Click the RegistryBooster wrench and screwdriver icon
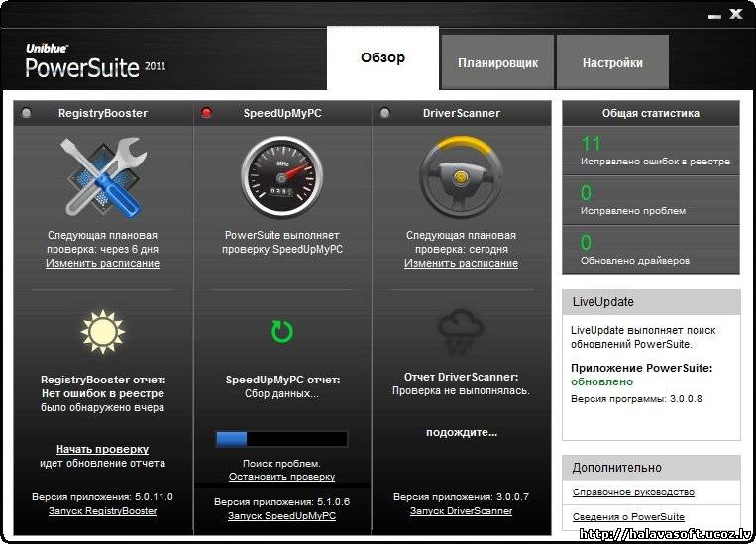Screen dimensions: 756x544 click(103, 176)
